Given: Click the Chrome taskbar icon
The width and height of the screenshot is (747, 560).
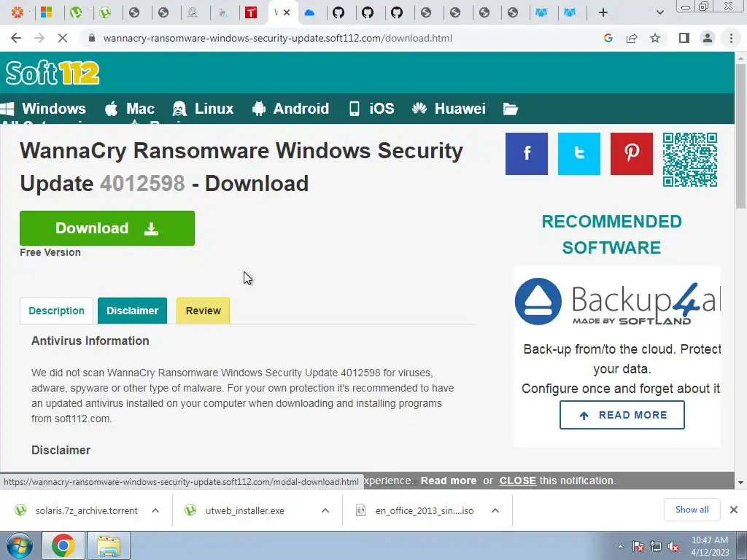Looking at the screenshot, I should (63, 545).
